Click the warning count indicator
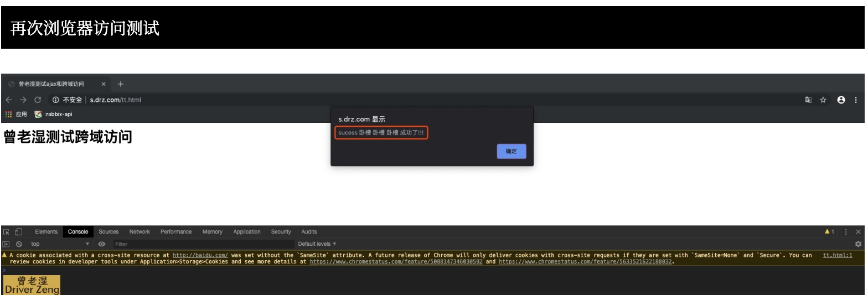The image size is (868, 300). 829,232
